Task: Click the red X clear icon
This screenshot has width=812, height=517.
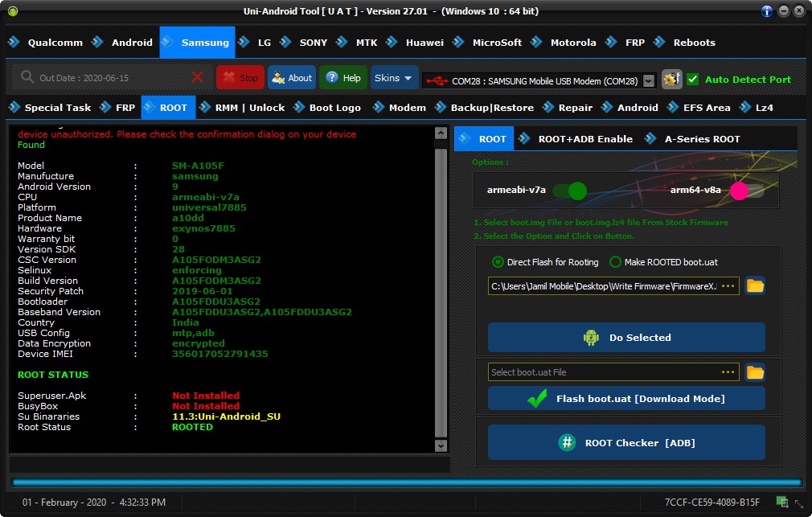Action: (197, 78)
